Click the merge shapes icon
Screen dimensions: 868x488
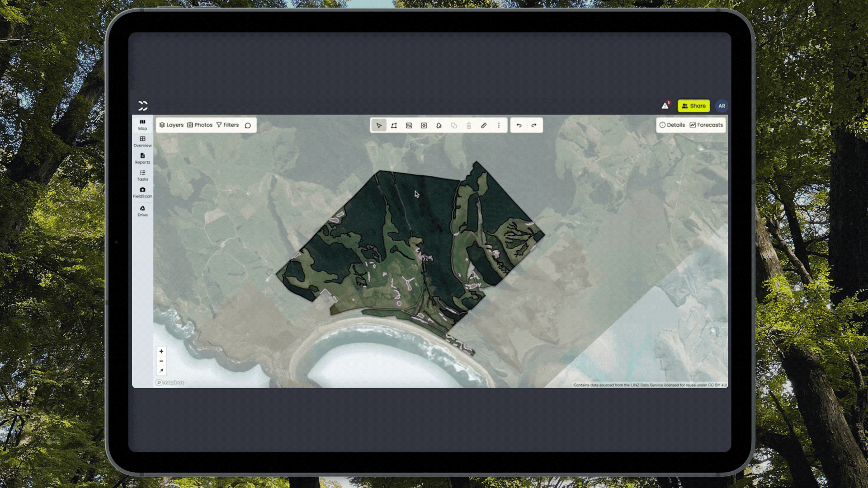point(454,125)
